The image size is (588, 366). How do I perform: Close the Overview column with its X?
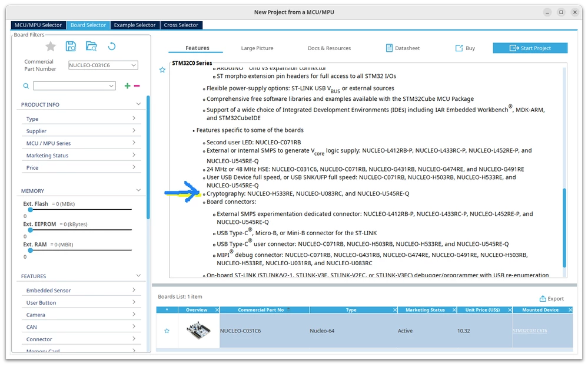tap(217, 309)
